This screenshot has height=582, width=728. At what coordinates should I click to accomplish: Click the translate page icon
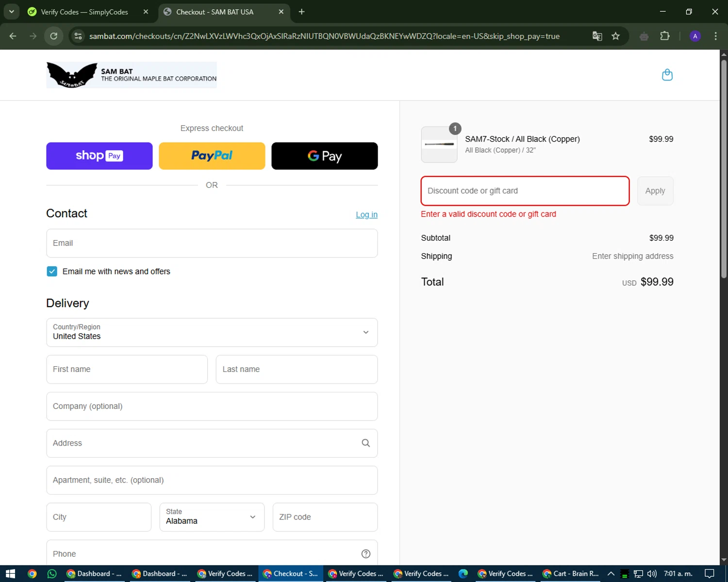(x=597, y=36)
